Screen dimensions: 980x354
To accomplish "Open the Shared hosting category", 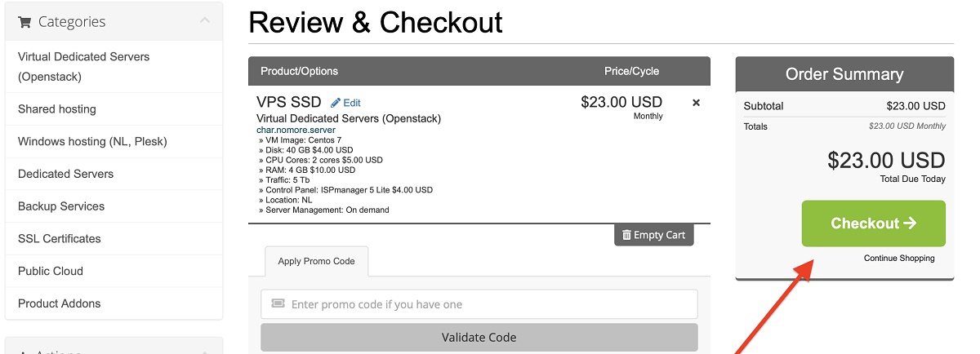I will pos(57,109).
